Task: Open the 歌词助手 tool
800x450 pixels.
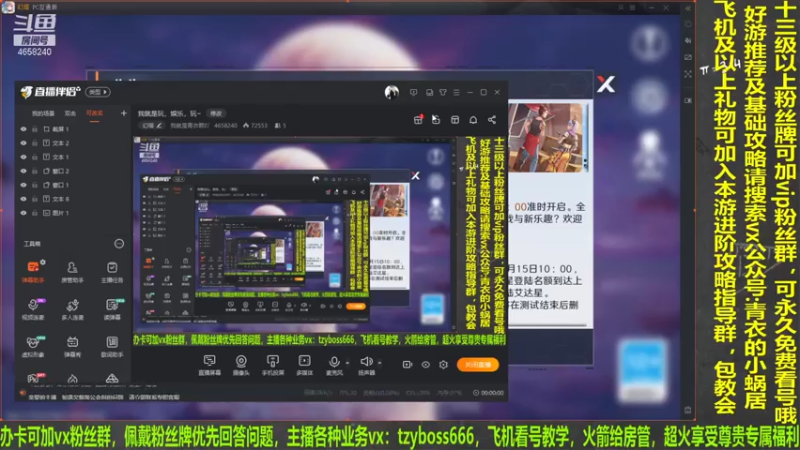Action: [112, 346]
